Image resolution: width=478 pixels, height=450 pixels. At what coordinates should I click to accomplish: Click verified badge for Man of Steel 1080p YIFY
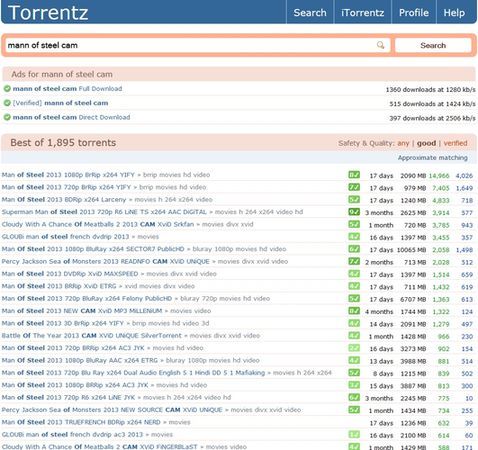[x=354, y=175]
